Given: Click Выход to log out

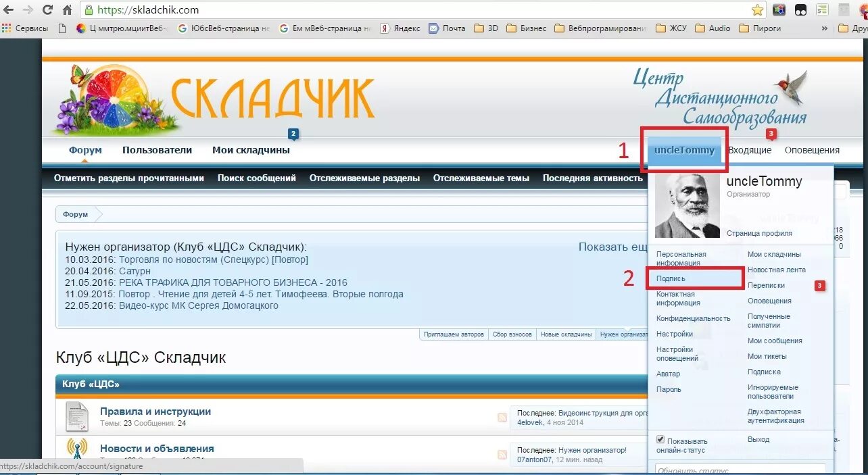Looking at the screenshot, I should 758,439.
